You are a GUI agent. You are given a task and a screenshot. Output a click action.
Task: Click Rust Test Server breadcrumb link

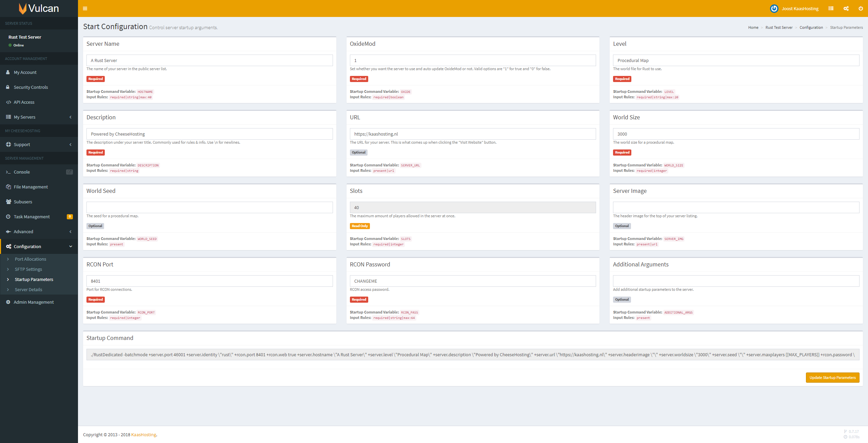779,27
